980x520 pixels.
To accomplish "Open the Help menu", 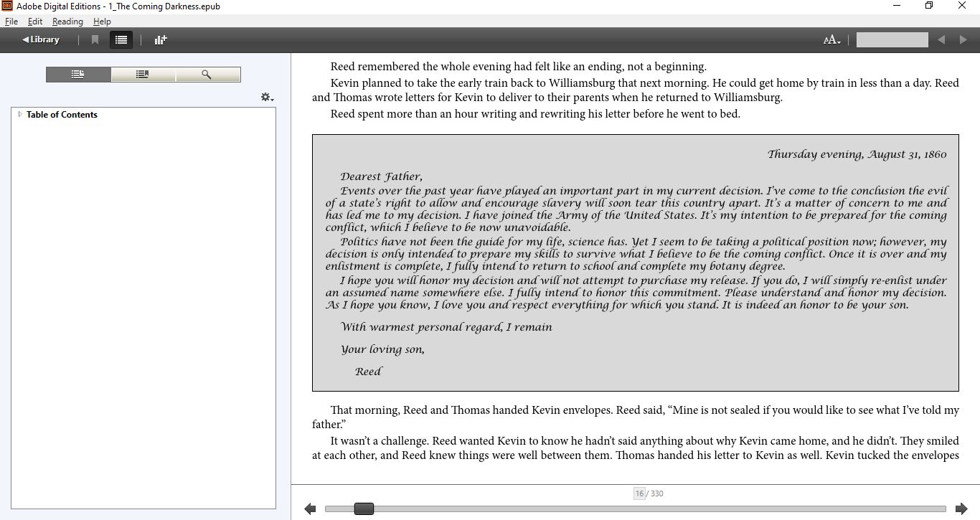I will pos(102,22).
